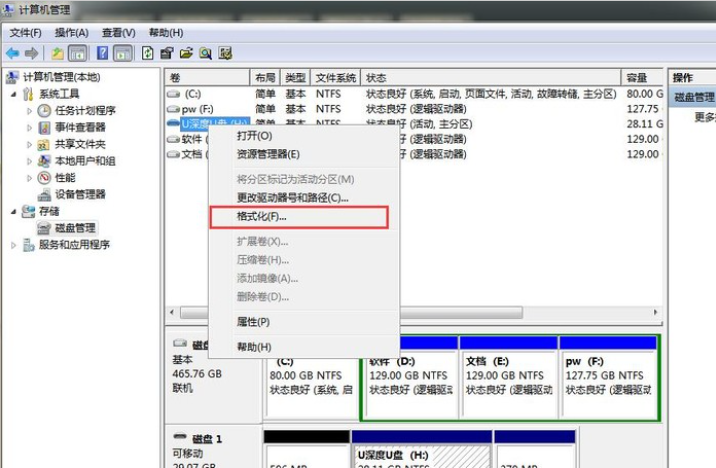Expand the 共享文件夹 node arrow

pyautogui.click(x=29, y=145)
